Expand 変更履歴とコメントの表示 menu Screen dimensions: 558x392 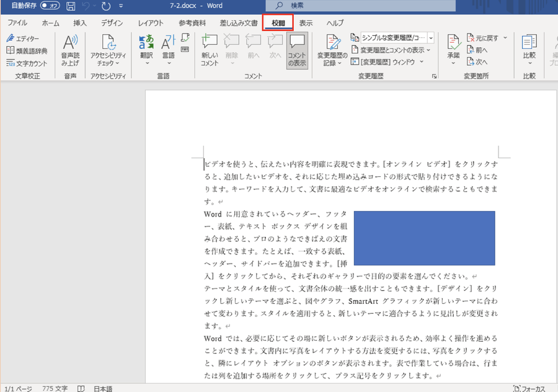point(392,50)
